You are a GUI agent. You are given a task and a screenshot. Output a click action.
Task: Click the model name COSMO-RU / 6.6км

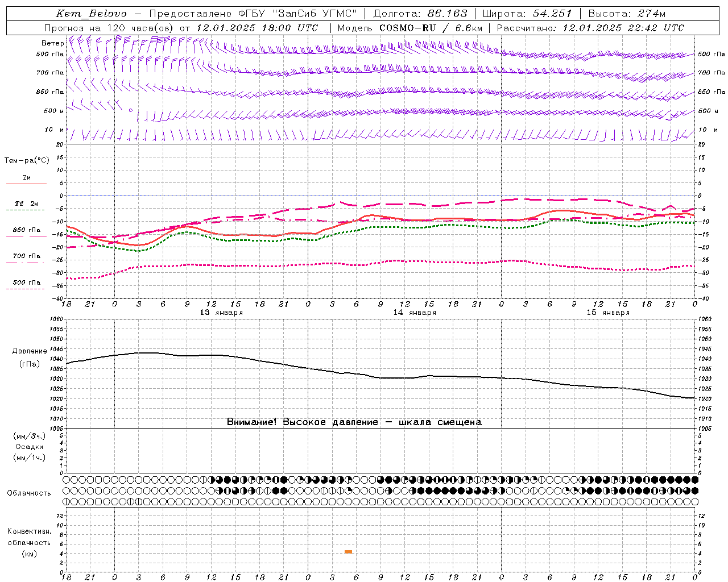pyautogui.click(x=431, y=28)
